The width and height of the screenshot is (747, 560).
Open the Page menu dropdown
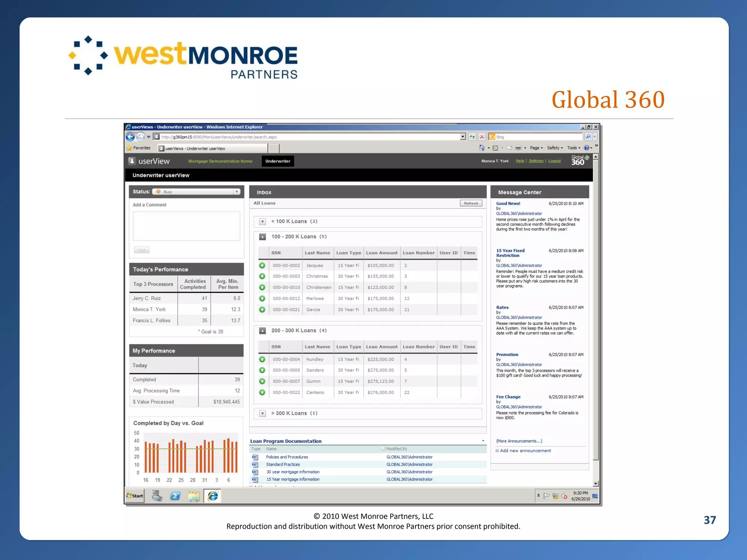tap(536, 148)
